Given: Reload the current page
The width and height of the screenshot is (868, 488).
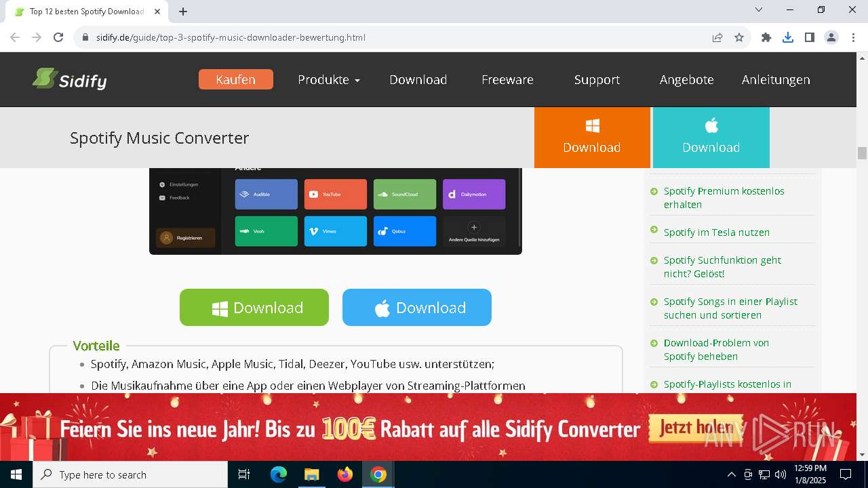Looking at the screenshot, I should [x=58, y=37].
